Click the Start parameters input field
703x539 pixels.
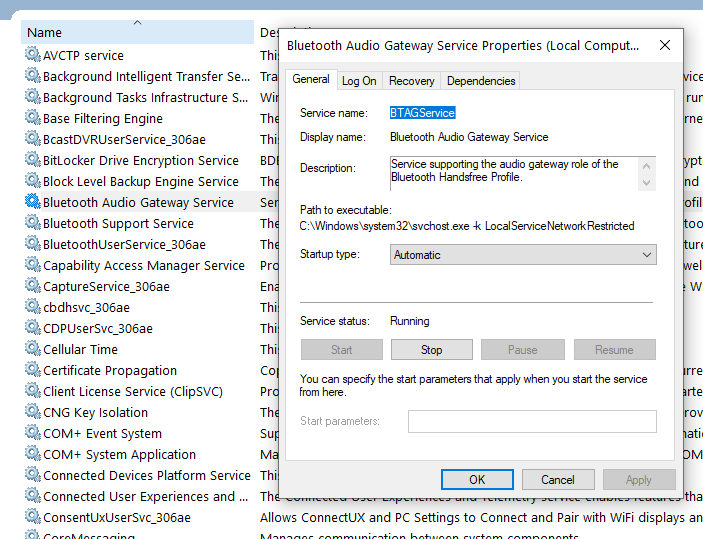pos(532,421)
